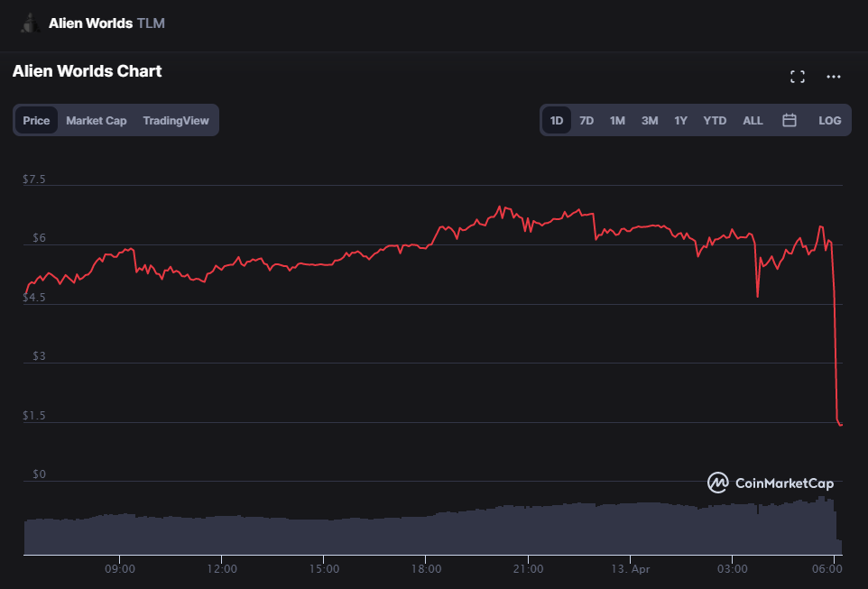The width and height of the screenshot is (868, 589).
Task: Open the calendar date range picker
Action: tap(789, 120)
